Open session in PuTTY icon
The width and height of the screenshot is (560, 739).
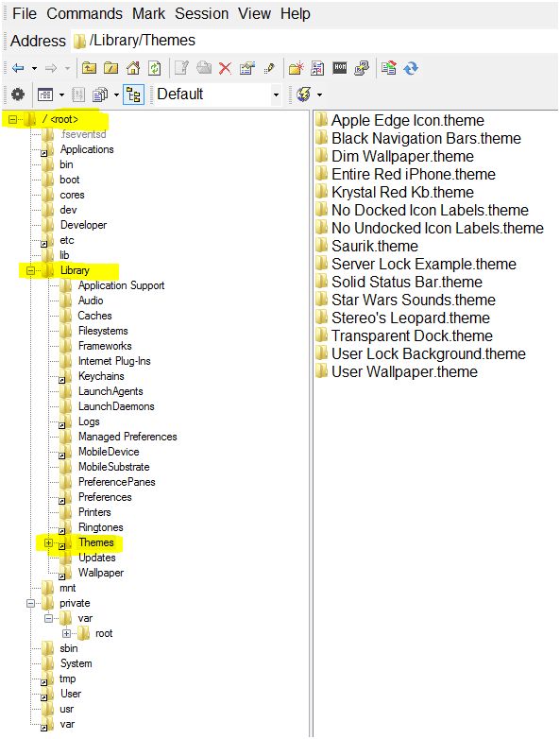(362, 68)
